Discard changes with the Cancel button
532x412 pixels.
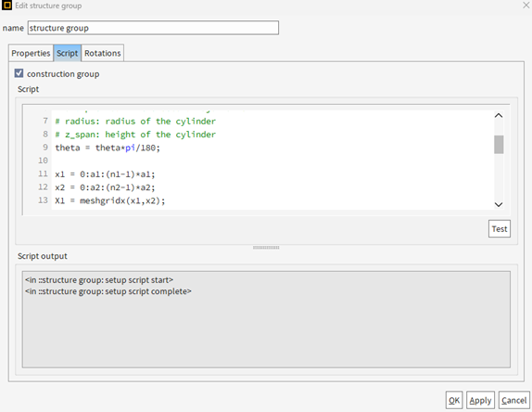pyautogui.click(x=514, y=401)
